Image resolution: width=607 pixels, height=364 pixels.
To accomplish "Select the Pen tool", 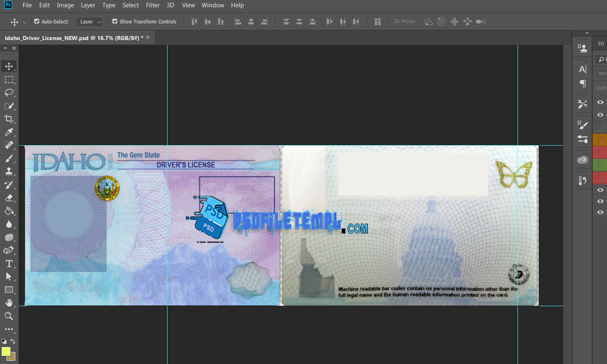I will tap(9, 250).
